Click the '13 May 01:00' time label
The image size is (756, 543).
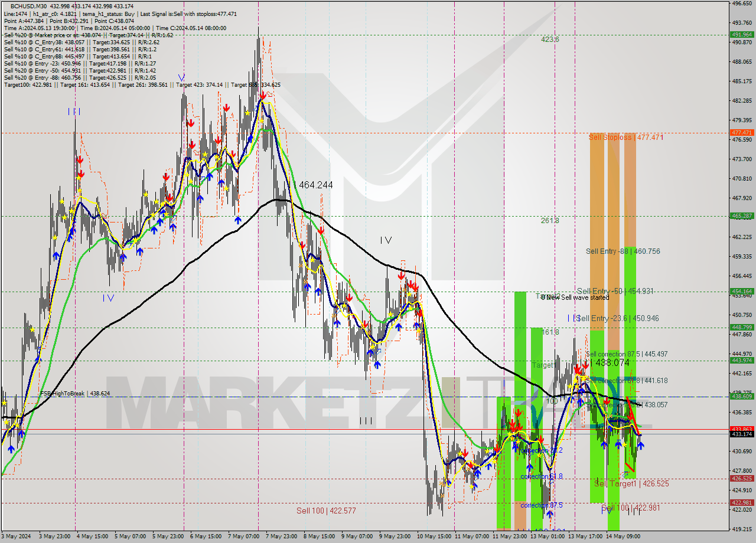(x=547, y=537)
